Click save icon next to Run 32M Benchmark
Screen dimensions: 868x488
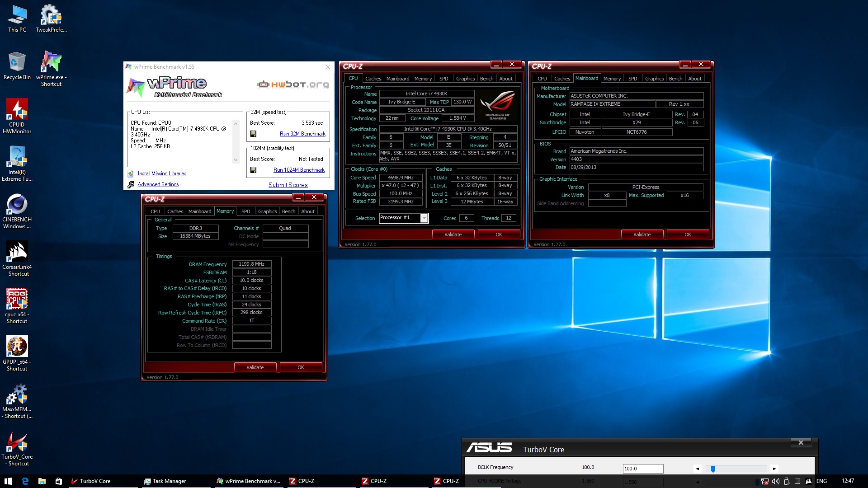tap(253, 134)
